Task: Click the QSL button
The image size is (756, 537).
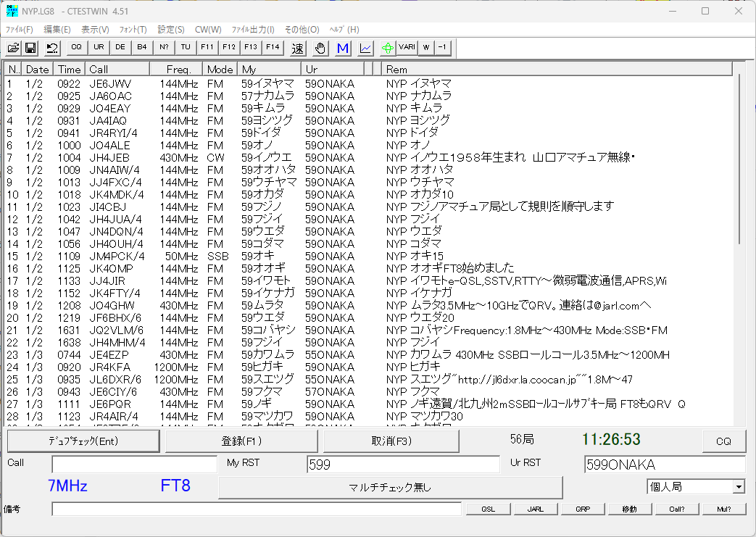Action: click(488, 509)
